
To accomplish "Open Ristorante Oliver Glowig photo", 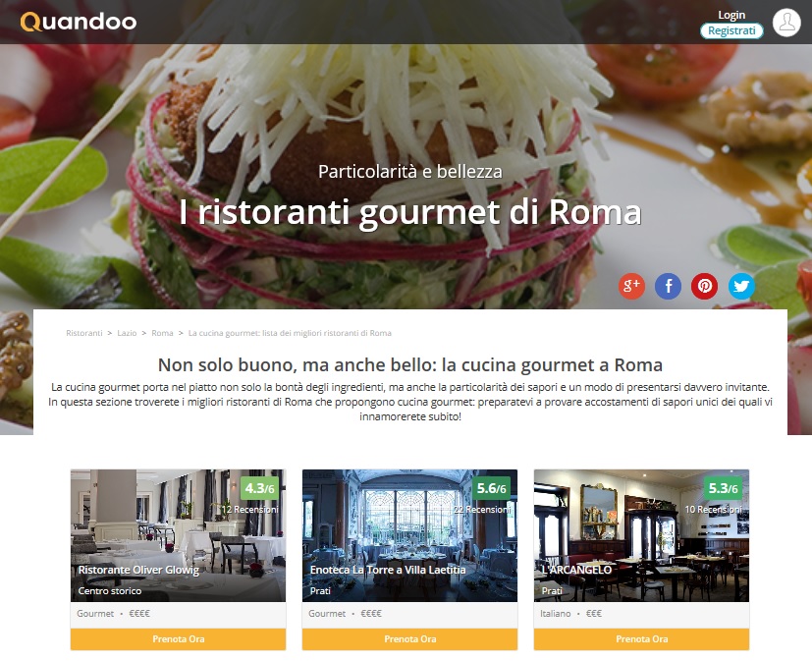I will tap(178, 535).
